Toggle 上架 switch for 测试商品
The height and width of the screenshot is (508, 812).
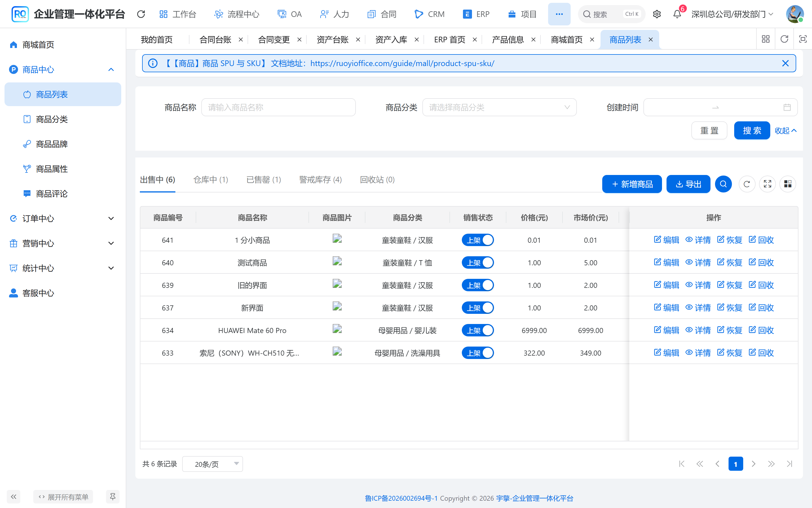pyautogui.click(x=478, y=263)
